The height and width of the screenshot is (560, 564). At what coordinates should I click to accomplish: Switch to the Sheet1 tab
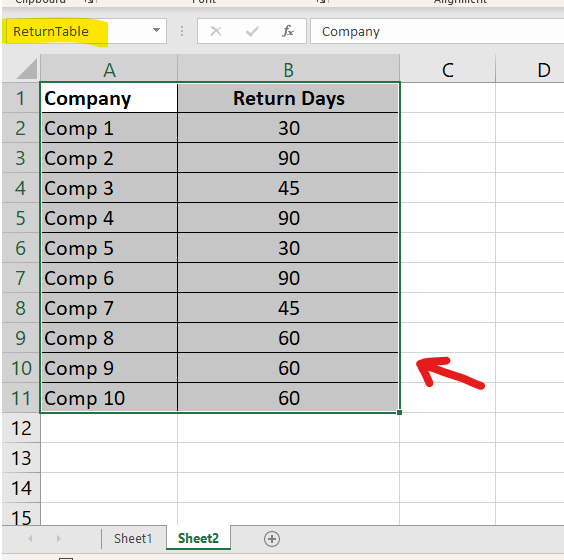click(133, 538)
